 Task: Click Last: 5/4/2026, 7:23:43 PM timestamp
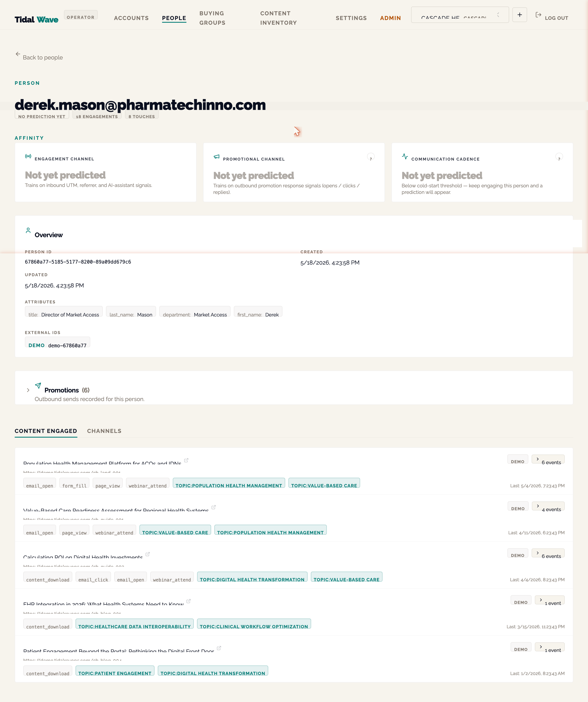(x=537, y=486)
